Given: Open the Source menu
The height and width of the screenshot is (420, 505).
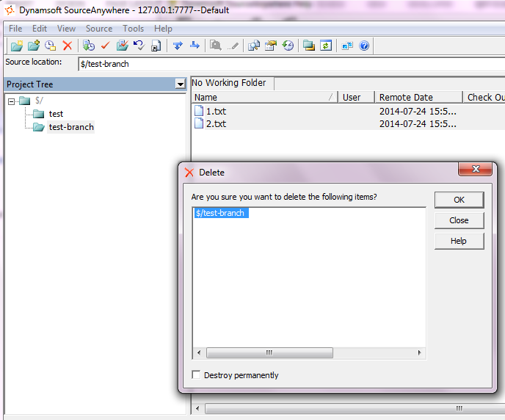Looking at the screenshot, I should [99, 29].
